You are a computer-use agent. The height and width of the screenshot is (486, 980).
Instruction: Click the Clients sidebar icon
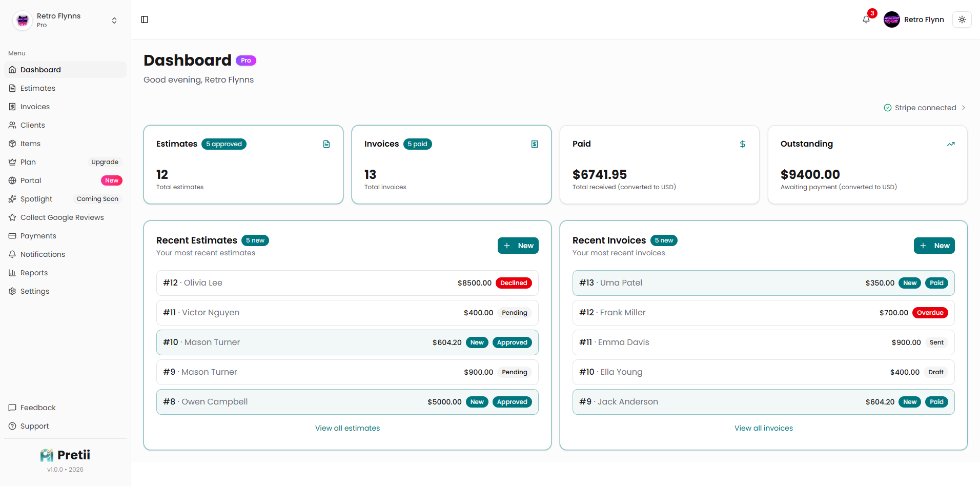click(x=12, y=125)
